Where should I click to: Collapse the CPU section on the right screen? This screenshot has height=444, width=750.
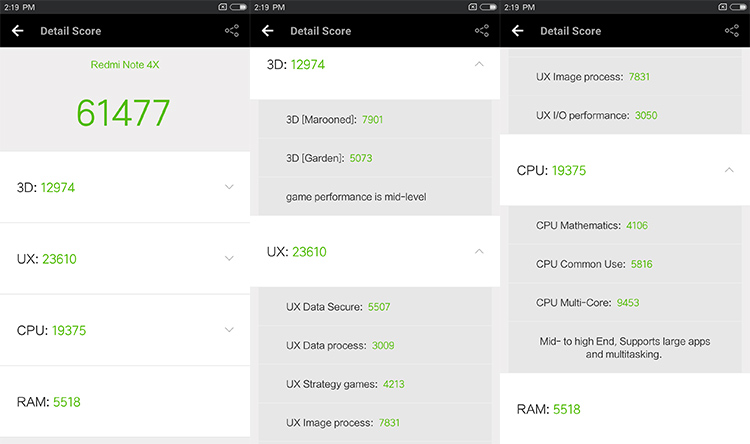[x=729, y=170]
